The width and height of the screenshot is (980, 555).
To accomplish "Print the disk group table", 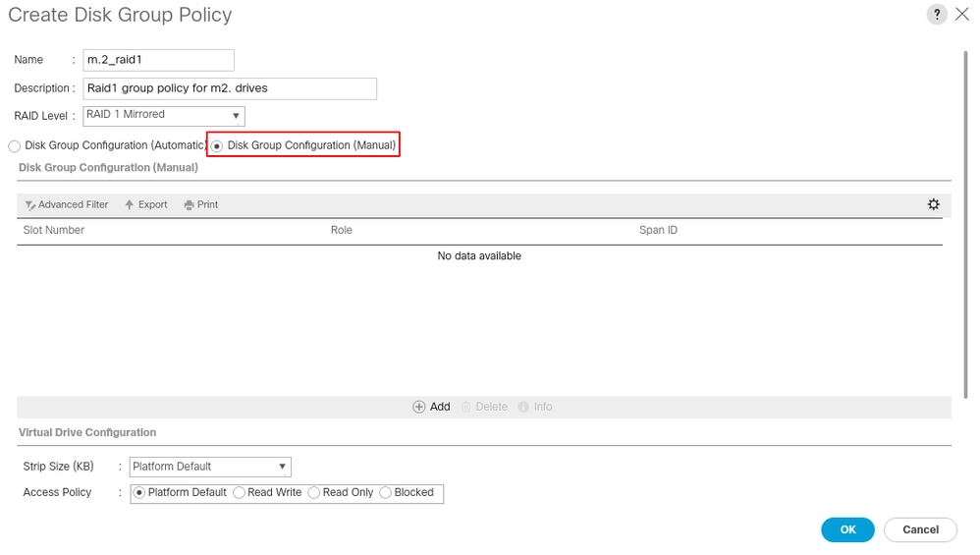I will [x=201, y=204].
